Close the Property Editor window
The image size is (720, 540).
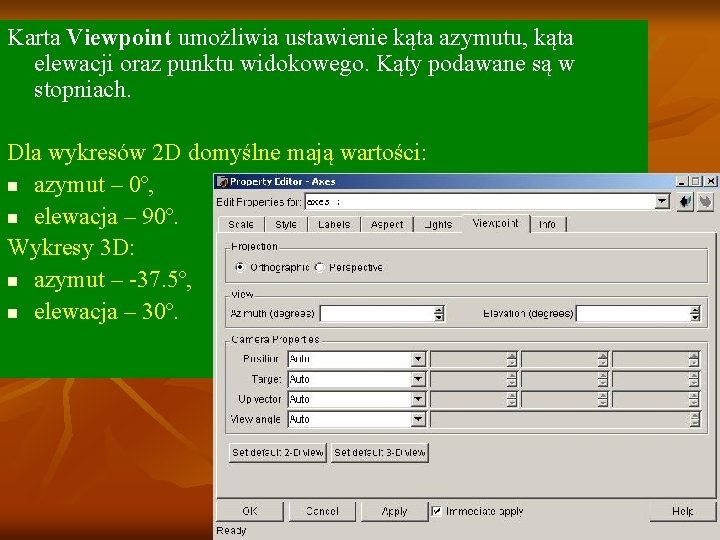point(711,181)
